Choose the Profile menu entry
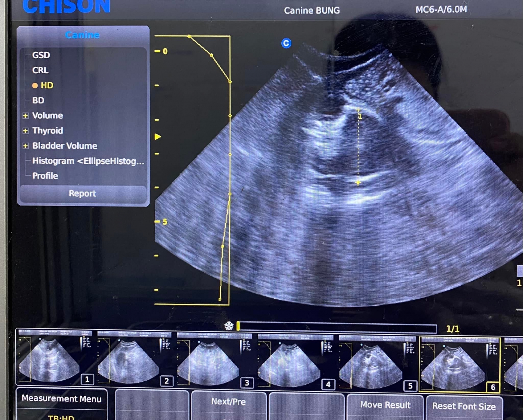Image resolution: width=523 pixels, height=420 pixels. [x=45, y=176]
